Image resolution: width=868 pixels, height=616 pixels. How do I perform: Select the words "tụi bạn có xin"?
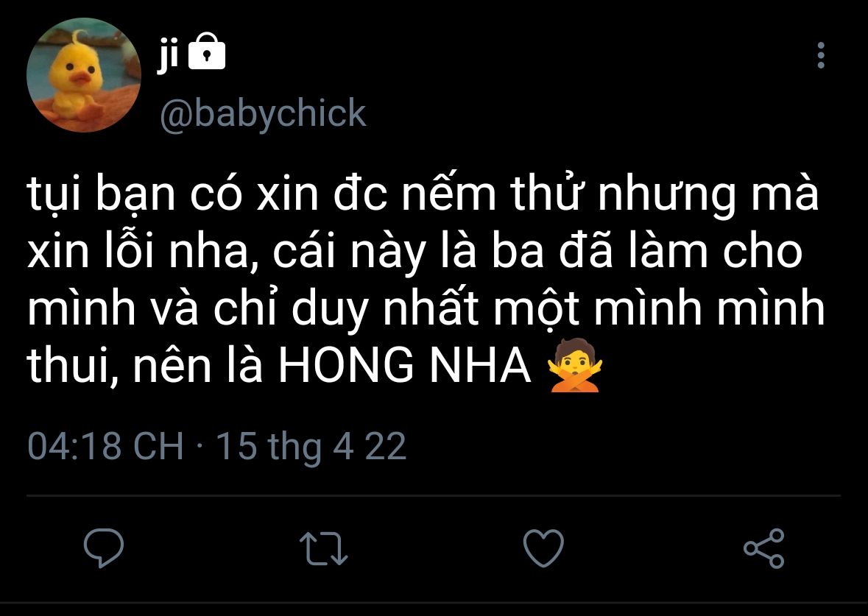[x=173, y=194]
